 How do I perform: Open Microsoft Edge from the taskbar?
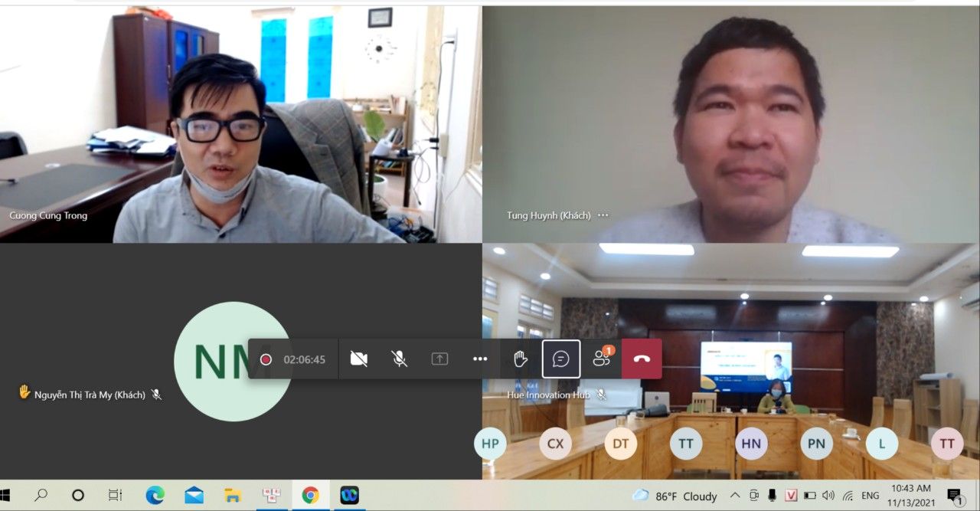pos(155,496)
